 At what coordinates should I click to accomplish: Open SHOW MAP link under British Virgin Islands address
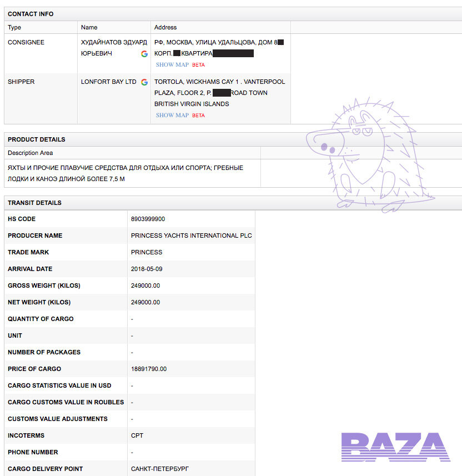point(172,116)
